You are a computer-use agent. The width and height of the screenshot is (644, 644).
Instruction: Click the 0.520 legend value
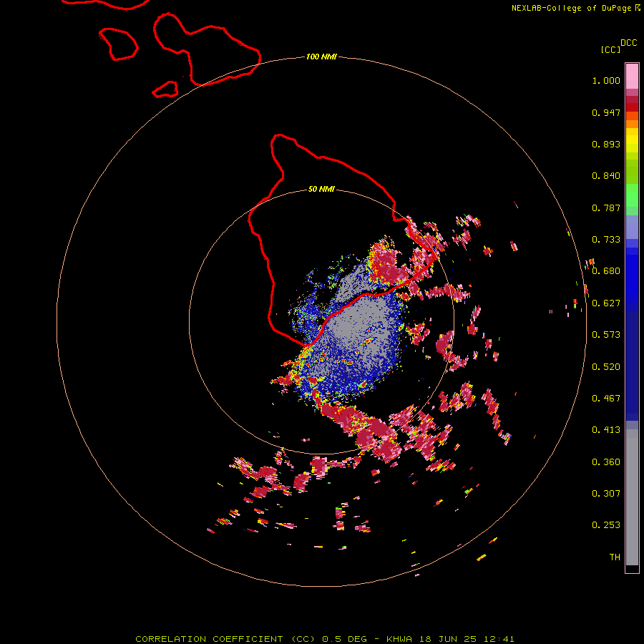[606, 367]
